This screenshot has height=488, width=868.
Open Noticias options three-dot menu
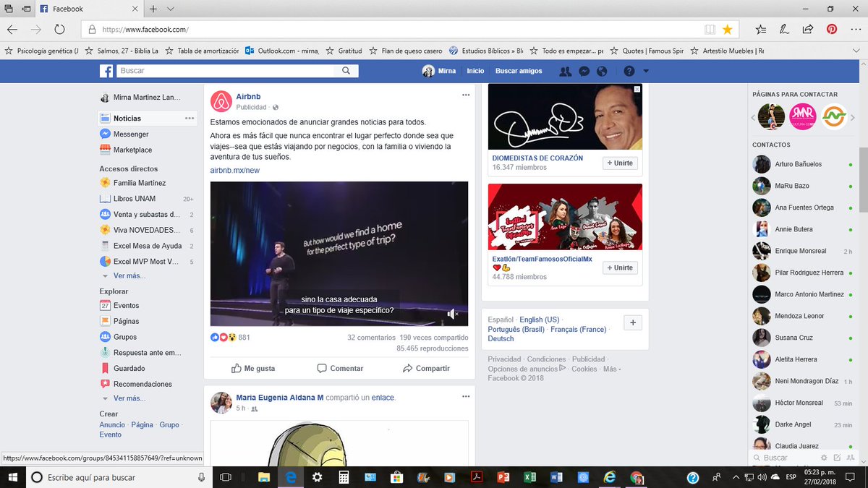190,118
